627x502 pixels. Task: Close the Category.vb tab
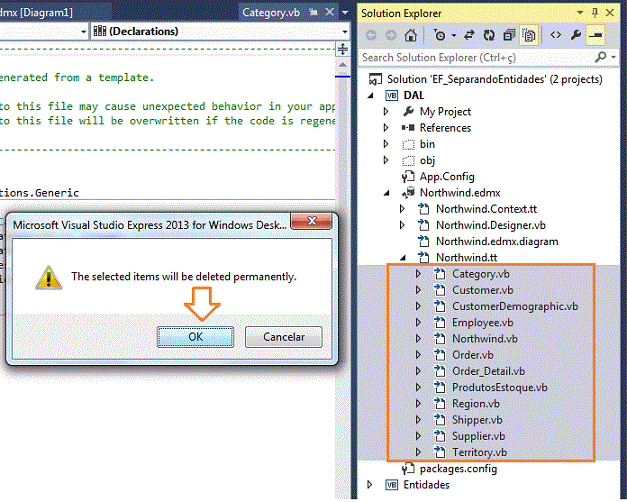pos(329,12)
